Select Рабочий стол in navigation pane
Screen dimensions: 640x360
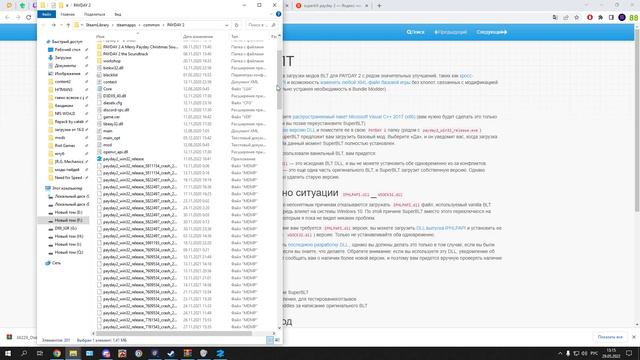click(67, 50)
